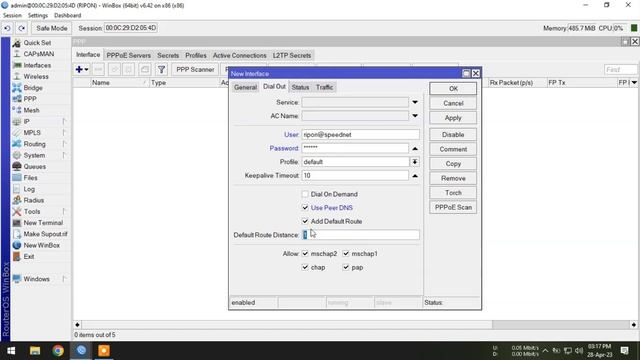
Task: Toggle Add Default Route checkbox
Action: 305,221
